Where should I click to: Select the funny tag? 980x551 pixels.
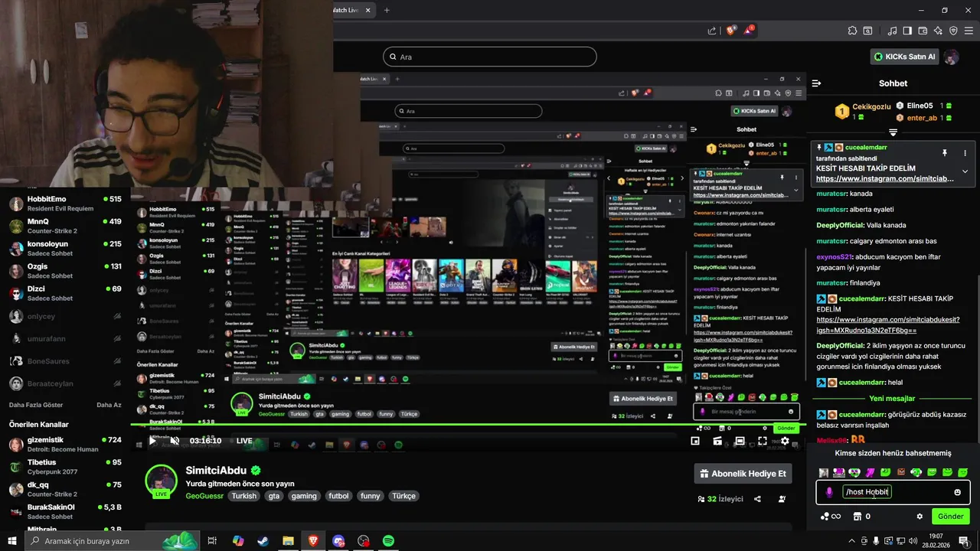point(370,496)
